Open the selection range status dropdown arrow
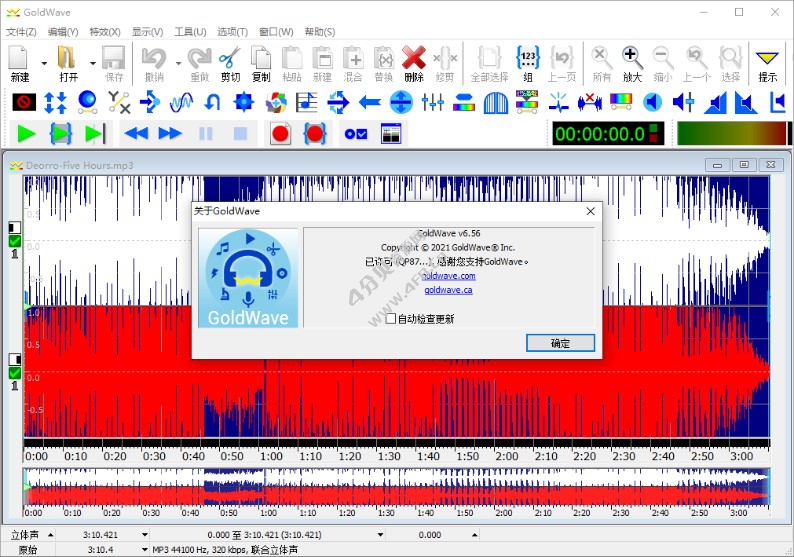This screenshot has height=557, width=794. (x=380, y=535)
